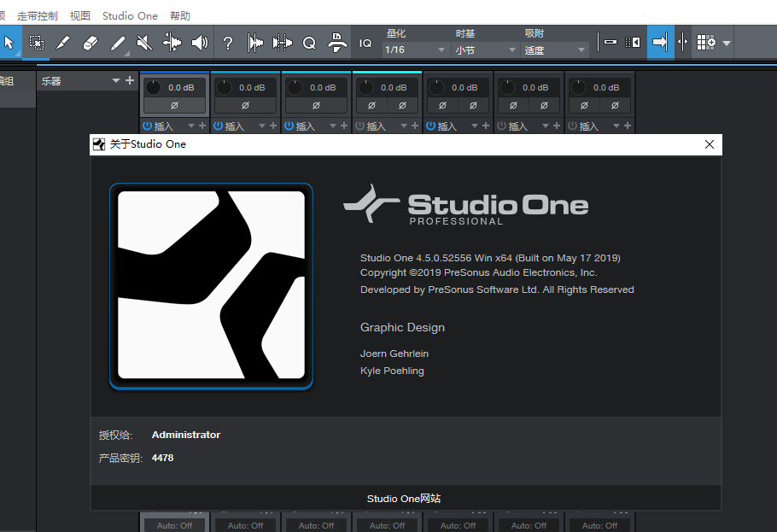Add insert with plus on second channel
This screenshot has height=532, width=777.
pyautogui.click(x=273, y=126)
